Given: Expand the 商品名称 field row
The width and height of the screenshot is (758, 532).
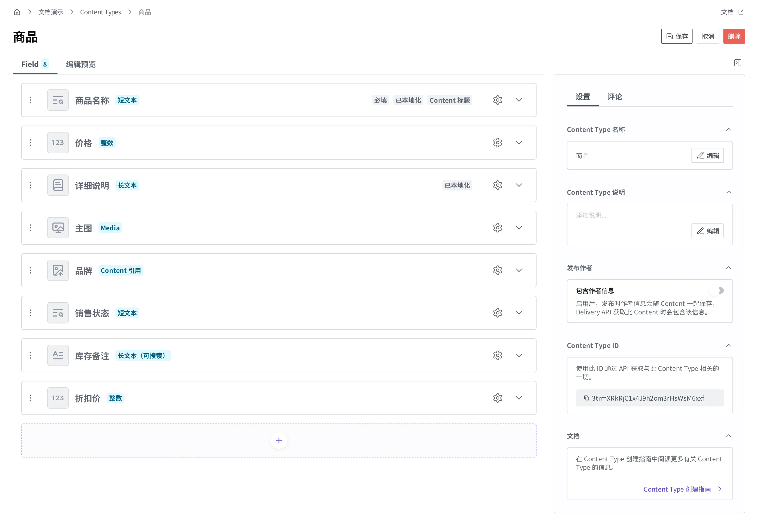Looking at the screenshot, I should coord(519,100).
